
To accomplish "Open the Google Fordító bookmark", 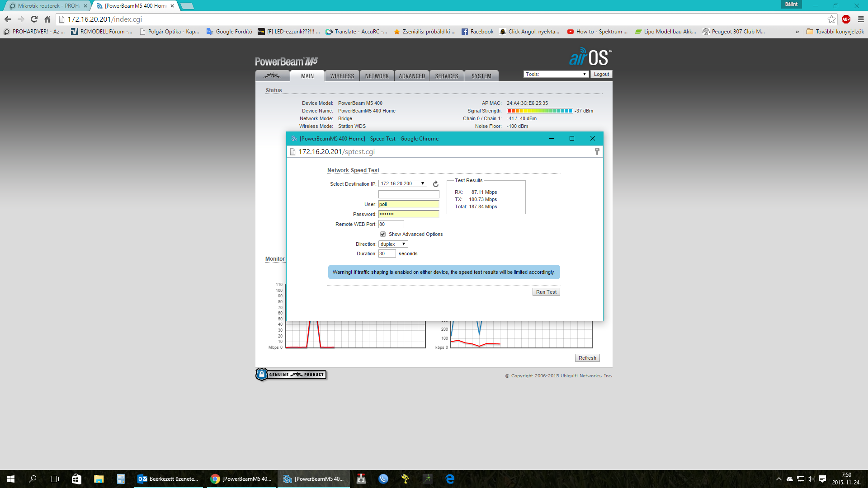I will (229, 32).
